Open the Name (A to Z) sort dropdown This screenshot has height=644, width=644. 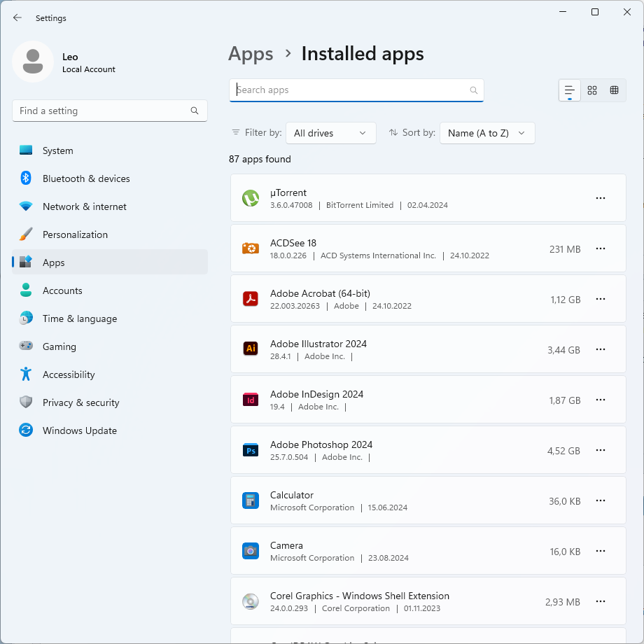486,133
